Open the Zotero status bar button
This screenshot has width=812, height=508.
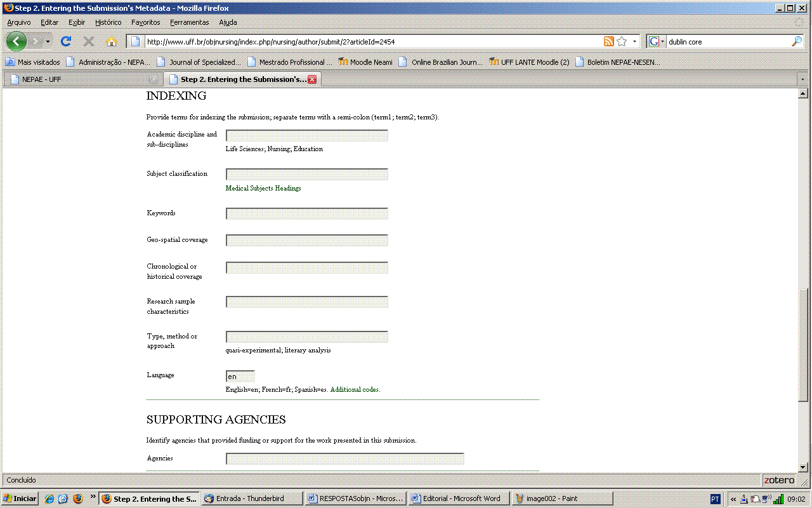click(x=778, y=480)
